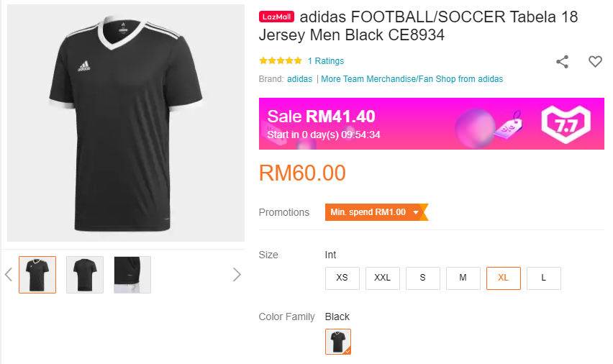Open More Team Merchandise/Fan Shop from adidas

[x=412, y=79]
